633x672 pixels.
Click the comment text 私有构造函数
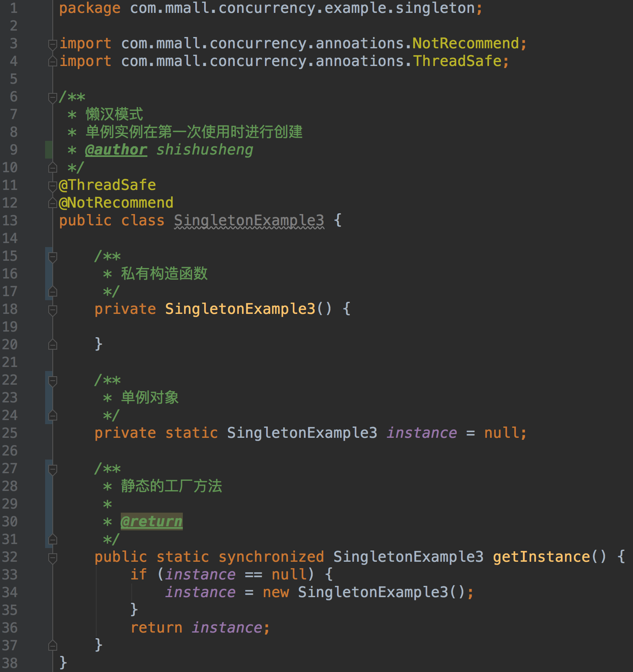[164, 274]
